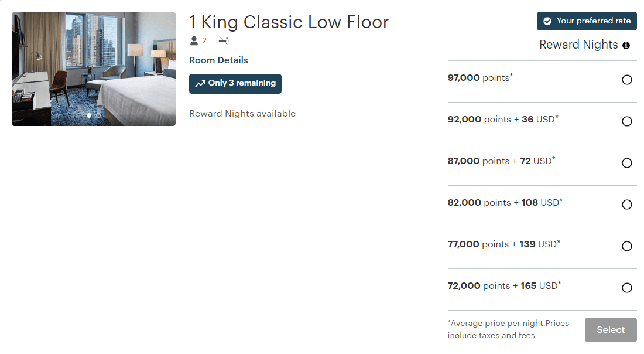
Task: Show the first carousel image dot
Action: 89,115
